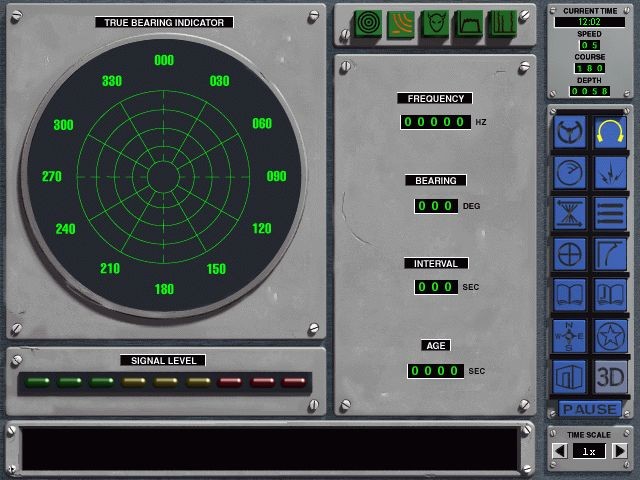This screenshot has height=480, width=640.
Task: Click the 120 bearing label on dial
Action: coord(262,228)
